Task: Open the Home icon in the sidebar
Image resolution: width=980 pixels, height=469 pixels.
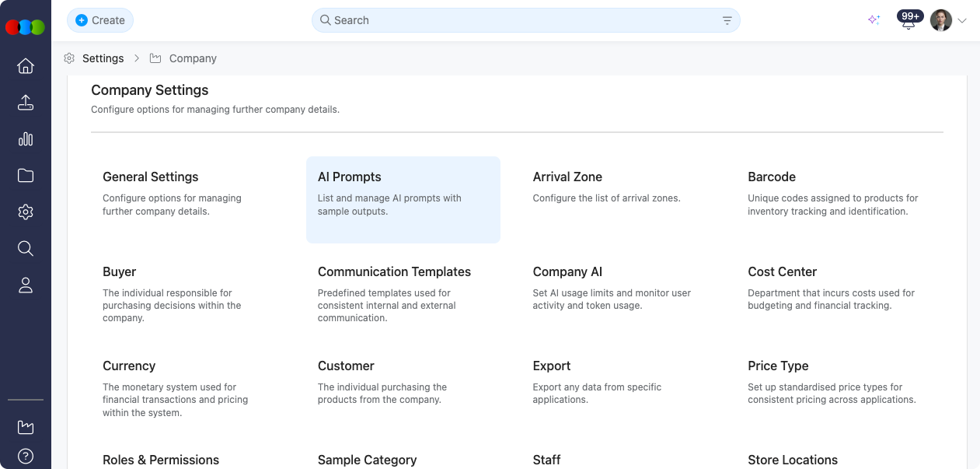Action: [25, 66]
